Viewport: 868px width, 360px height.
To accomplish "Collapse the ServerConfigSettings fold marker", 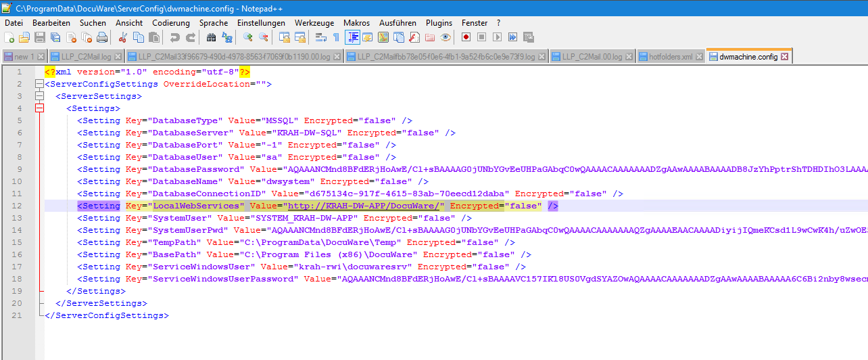I will click(39, 84).
